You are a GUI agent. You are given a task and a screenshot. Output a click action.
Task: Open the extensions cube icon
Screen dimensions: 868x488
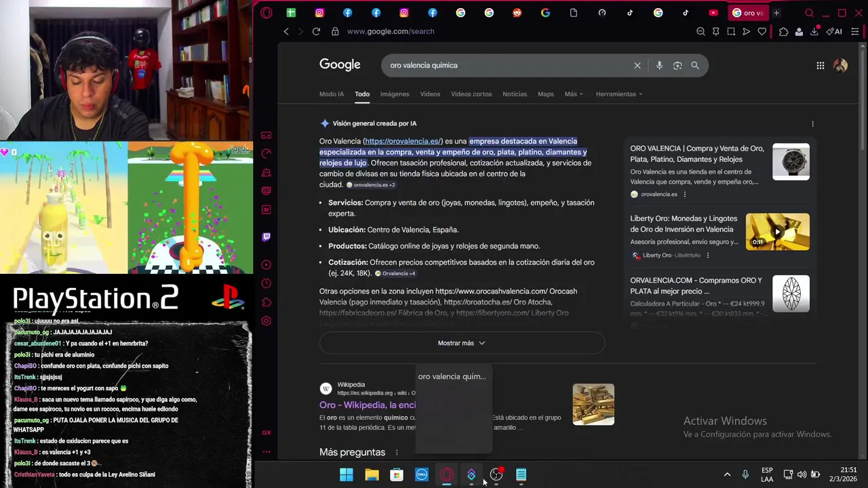[784, 31]
